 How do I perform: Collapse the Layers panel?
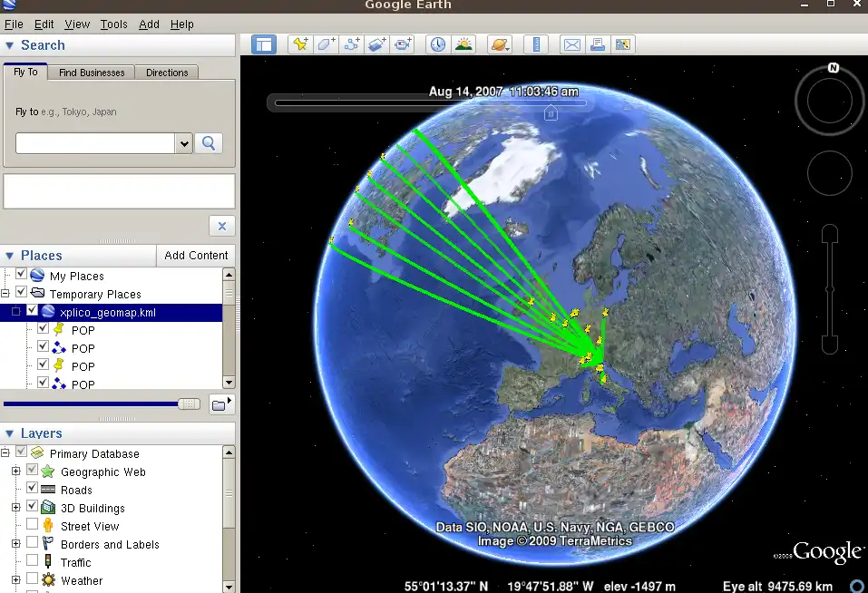click(9, 433)
